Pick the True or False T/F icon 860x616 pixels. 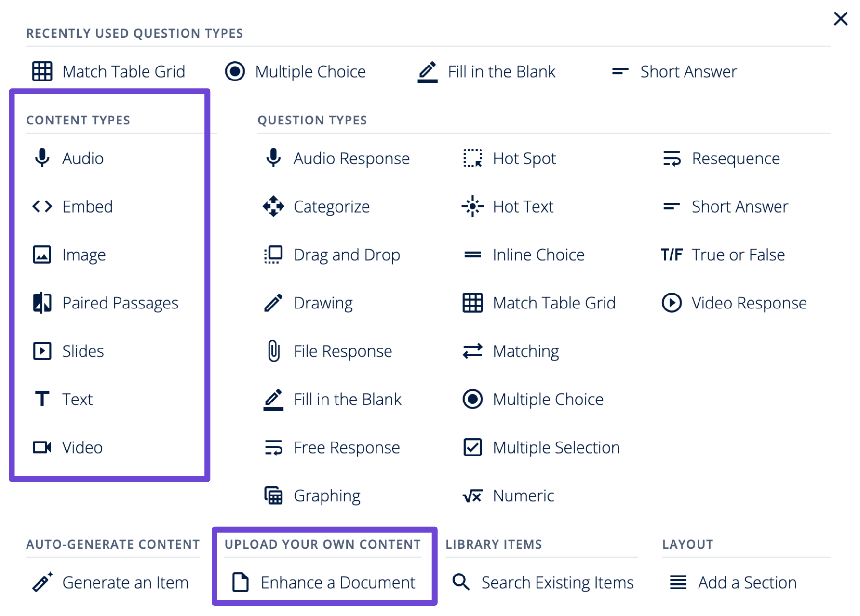pos(672,254)
